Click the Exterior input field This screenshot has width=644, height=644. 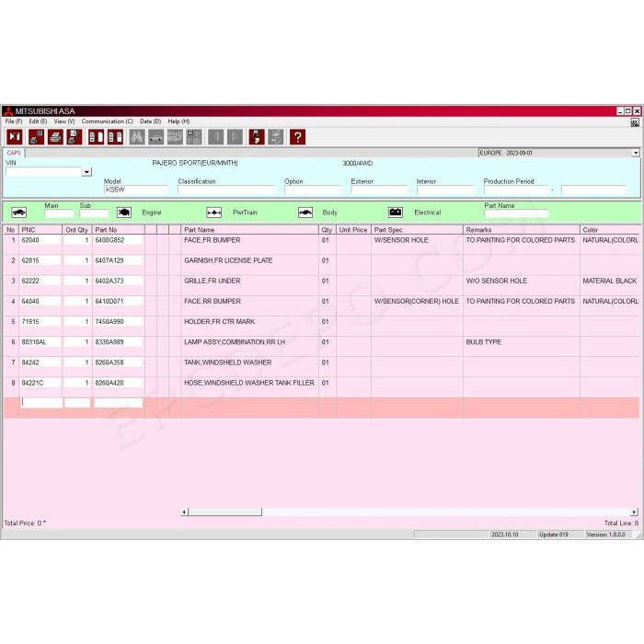379,190
